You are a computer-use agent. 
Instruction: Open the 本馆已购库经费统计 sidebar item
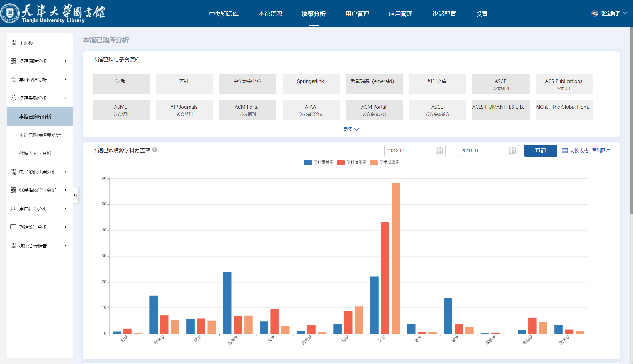pos(40,135)
